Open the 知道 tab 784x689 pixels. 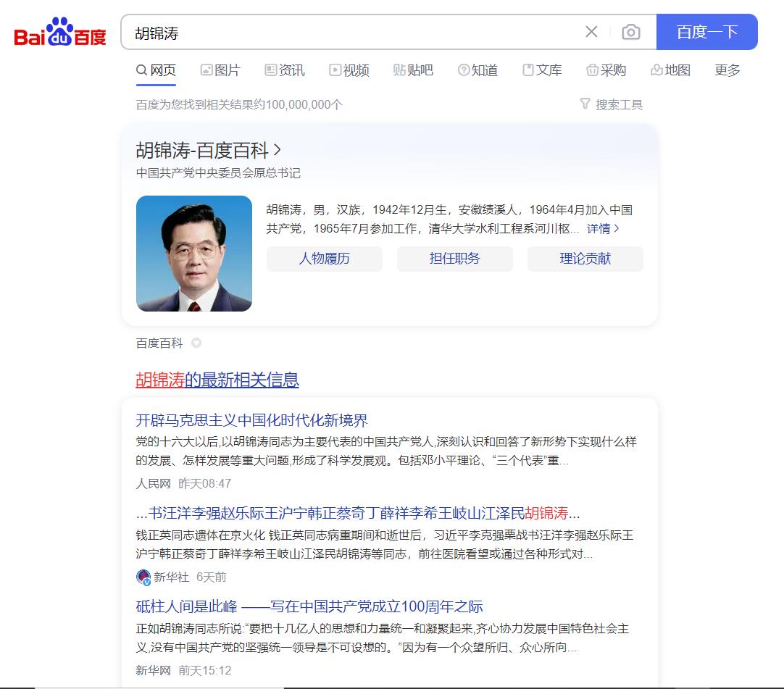(x=478, y=70)
